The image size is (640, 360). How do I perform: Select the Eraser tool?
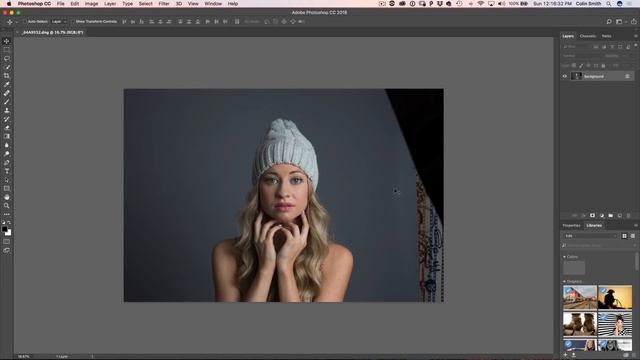pyautogui.click(x=7, y=128)
